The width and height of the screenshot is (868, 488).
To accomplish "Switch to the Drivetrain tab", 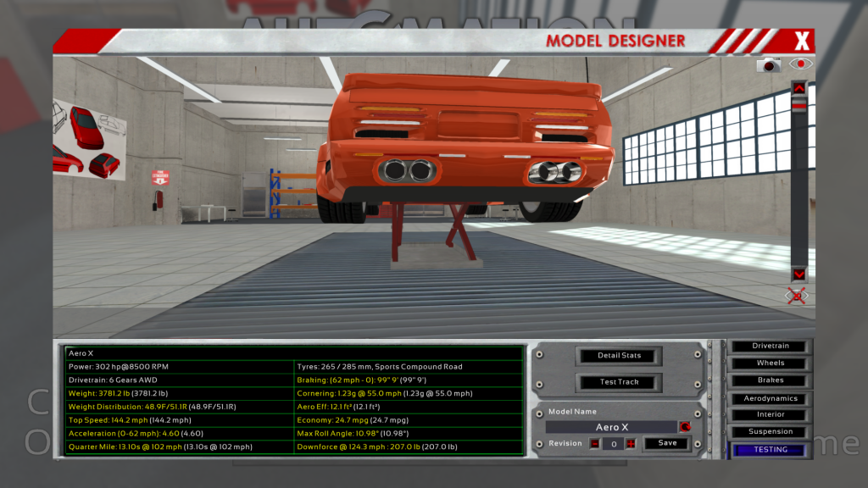I will coord(770,347).
